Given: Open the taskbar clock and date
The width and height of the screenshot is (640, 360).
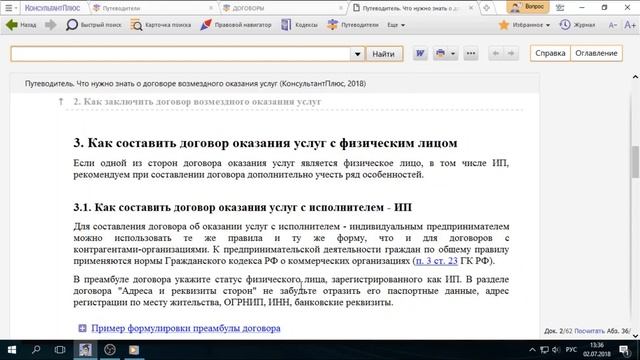Looking at the screenshot, I should click(597, 350).
